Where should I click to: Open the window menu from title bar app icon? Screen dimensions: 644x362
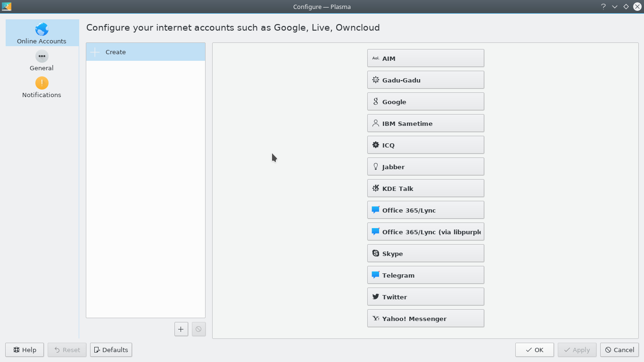[x=7, y=7]
